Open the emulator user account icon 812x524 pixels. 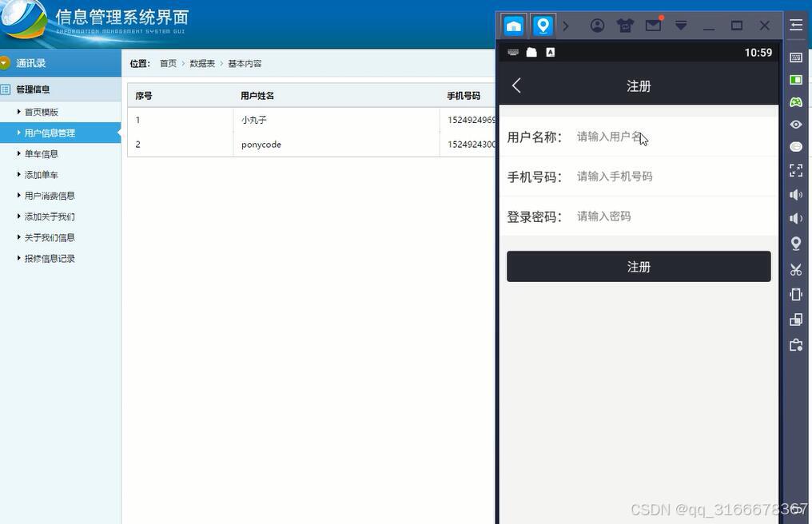pos(597,26)
